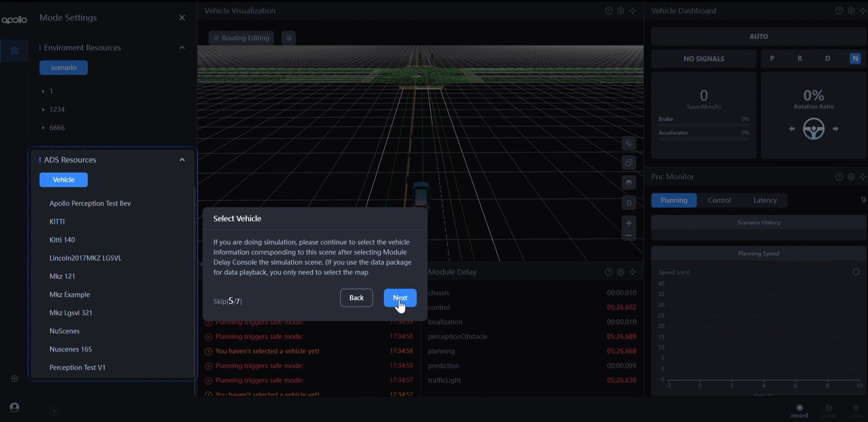Image resolution: width=868 pixels, height=422 pixels.
Task: Move the Vehicle Dashboard panel
Action: coord(863,11)
